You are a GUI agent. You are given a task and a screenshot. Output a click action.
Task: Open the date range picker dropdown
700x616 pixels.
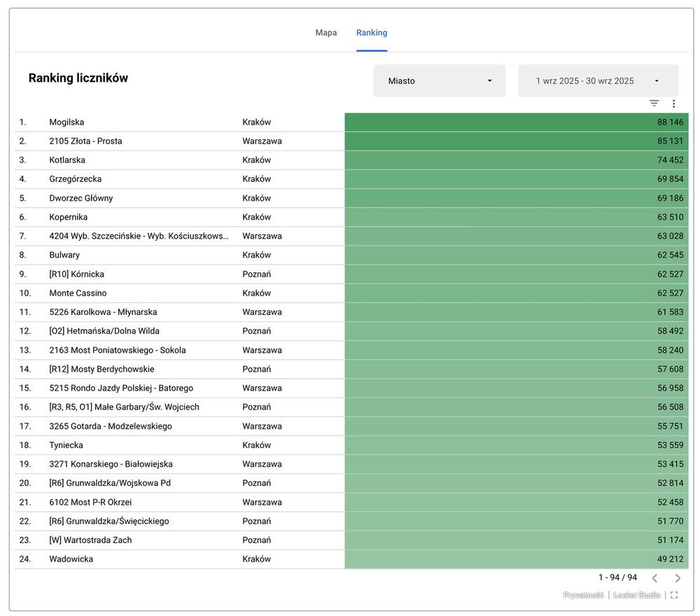[x=598, y=81]
